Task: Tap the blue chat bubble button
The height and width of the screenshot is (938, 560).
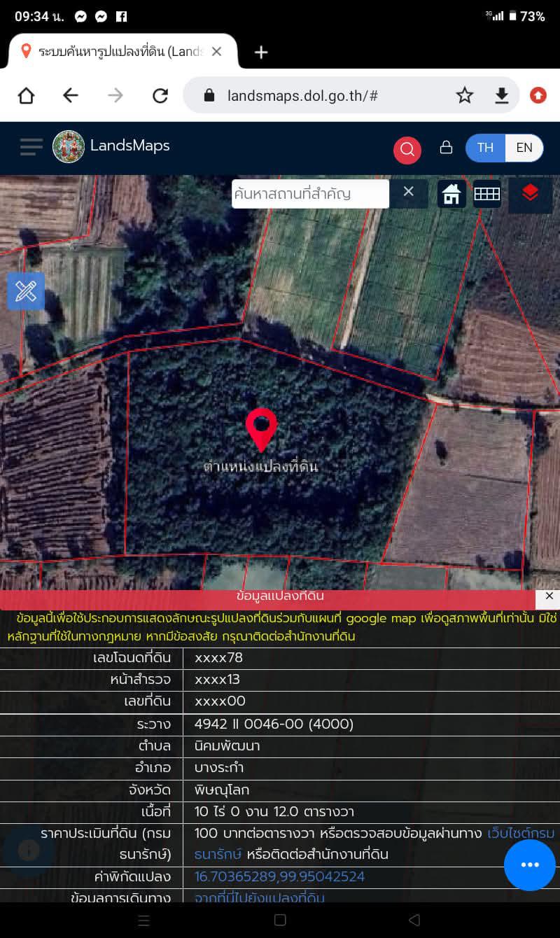Action: [530, 864]
